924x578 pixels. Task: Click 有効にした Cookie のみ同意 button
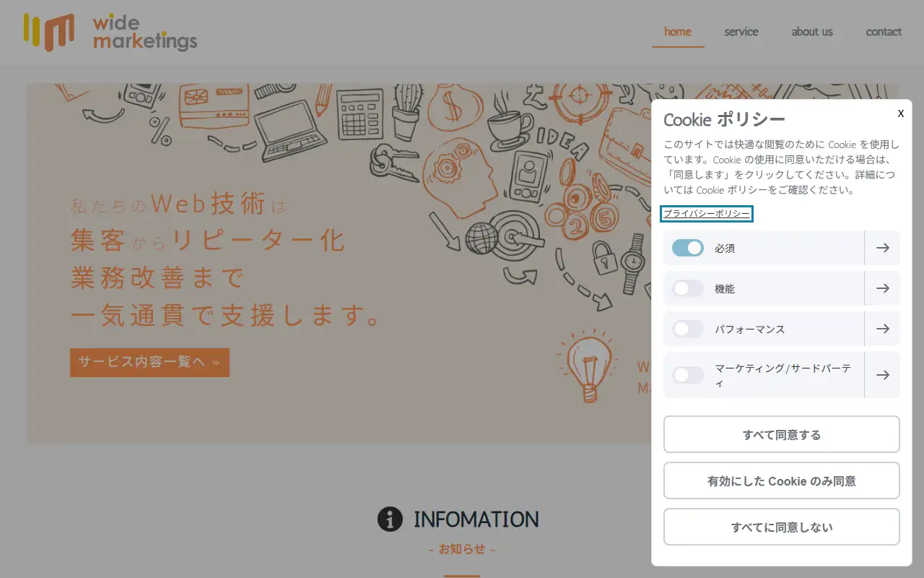tap(782, 480)
